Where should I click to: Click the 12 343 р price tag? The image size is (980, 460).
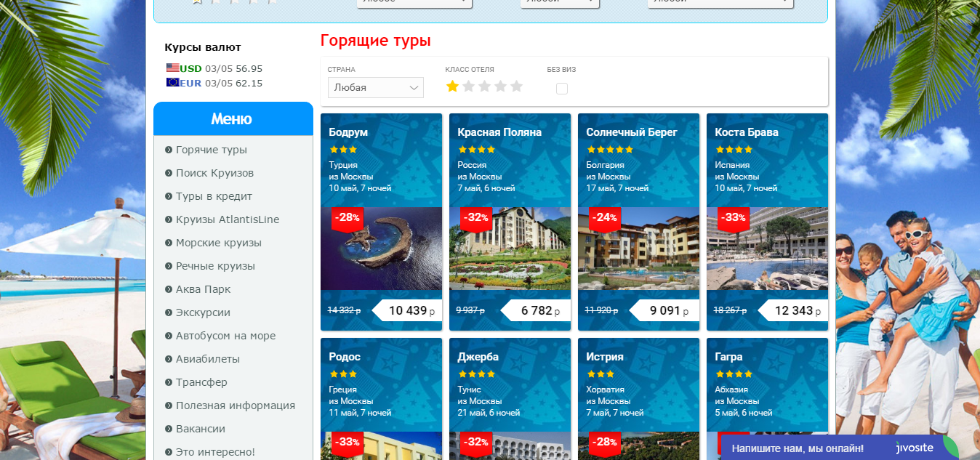[793, 310]
